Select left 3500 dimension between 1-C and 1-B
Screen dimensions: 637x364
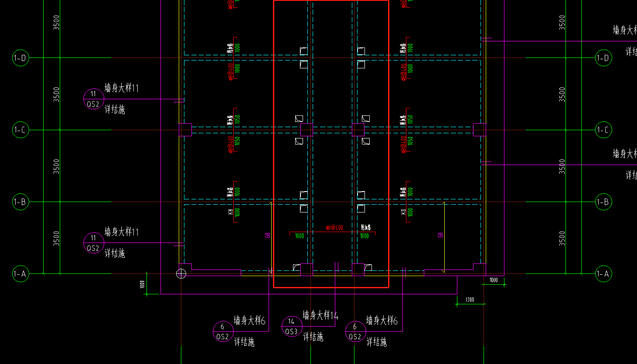click(56, 166)
